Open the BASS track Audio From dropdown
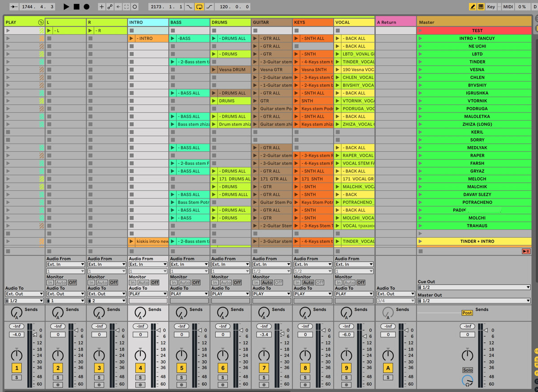The height and width of the screenshot is (392, 538). [188, 264]
